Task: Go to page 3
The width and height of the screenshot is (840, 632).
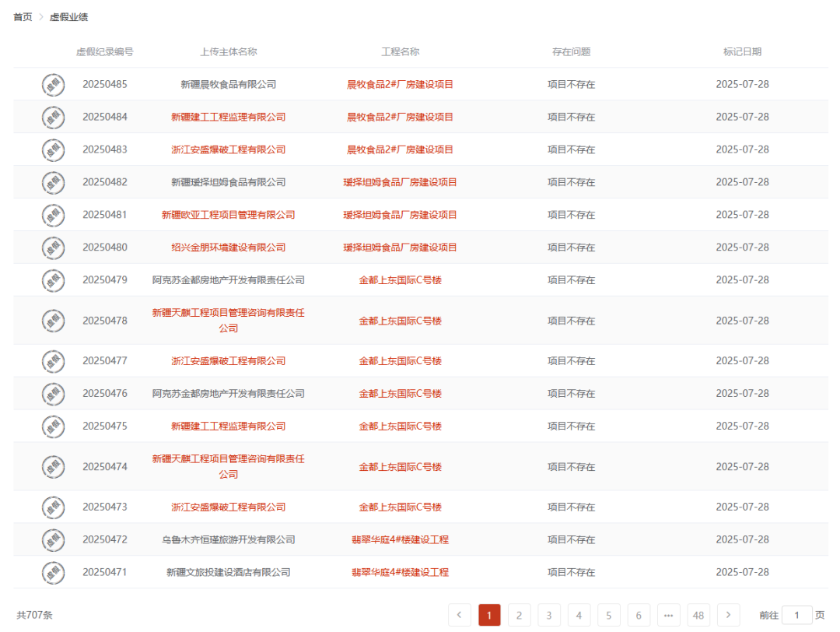Action: tap(549, 615)
